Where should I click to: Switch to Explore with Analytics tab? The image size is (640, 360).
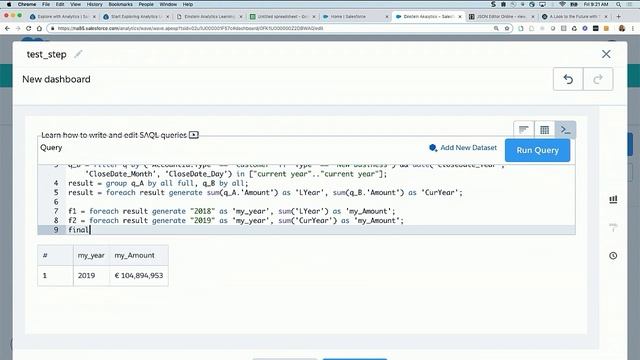[61, 17]
